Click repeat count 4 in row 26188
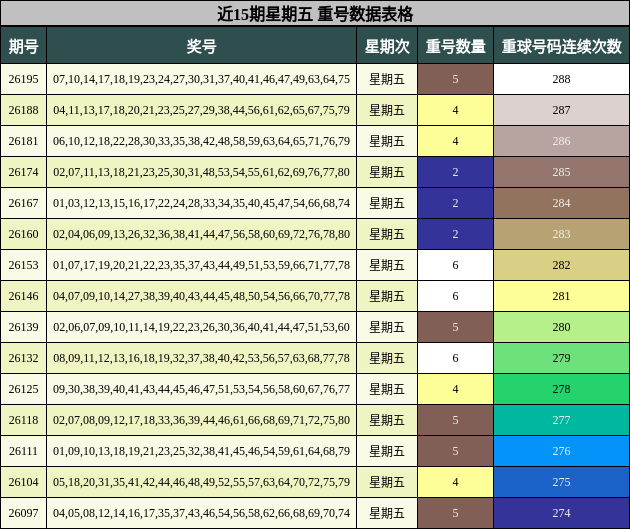 tap(455, 110)
